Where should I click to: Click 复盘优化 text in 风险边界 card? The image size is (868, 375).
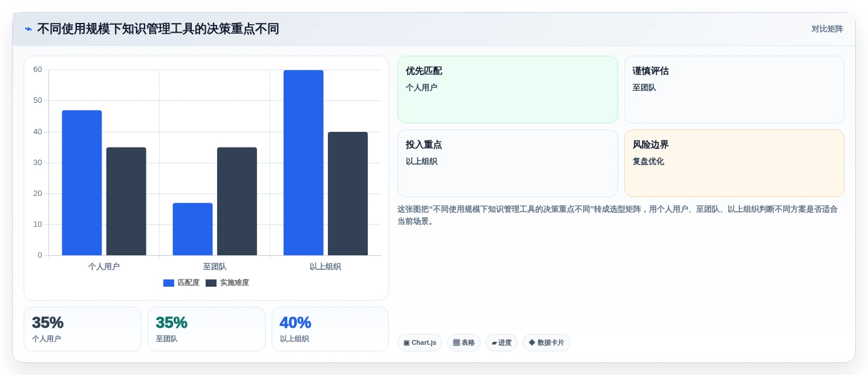tap(648, 161)
